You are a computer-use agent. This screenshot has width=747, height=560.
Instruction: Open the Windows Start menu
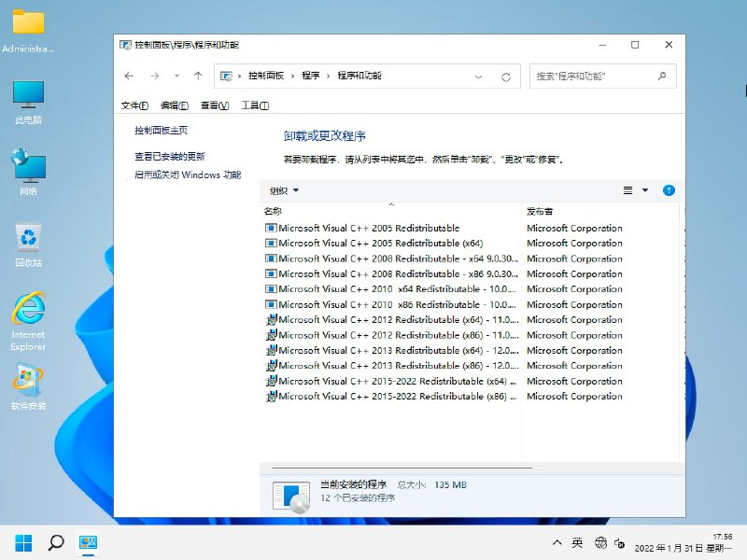22,542
